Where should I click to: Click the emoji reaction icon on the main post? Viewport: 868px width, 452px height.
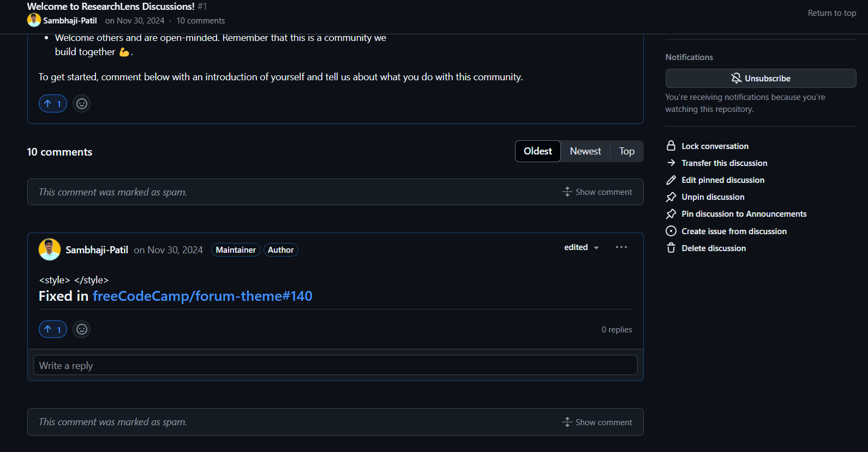point(81,104)
